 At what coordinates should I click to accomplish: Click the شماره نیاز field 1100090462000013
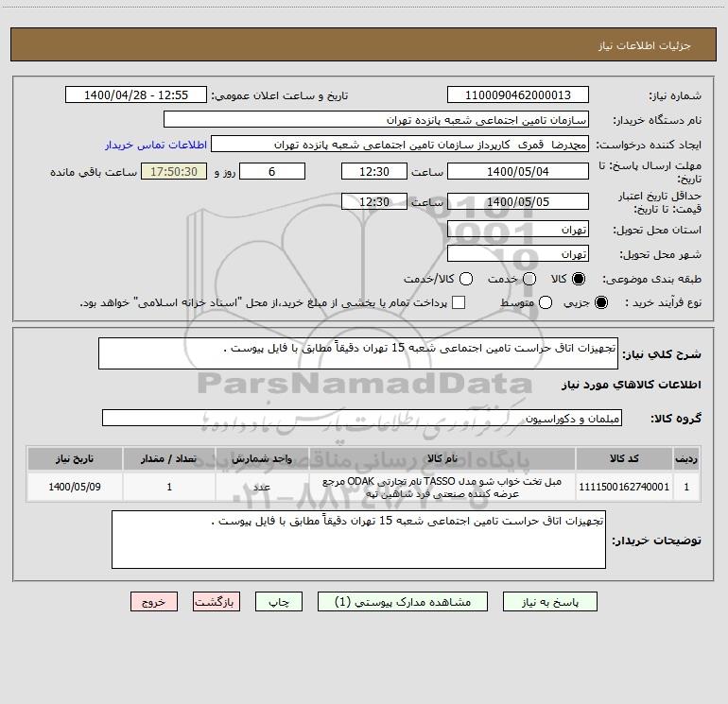point(518,95)
